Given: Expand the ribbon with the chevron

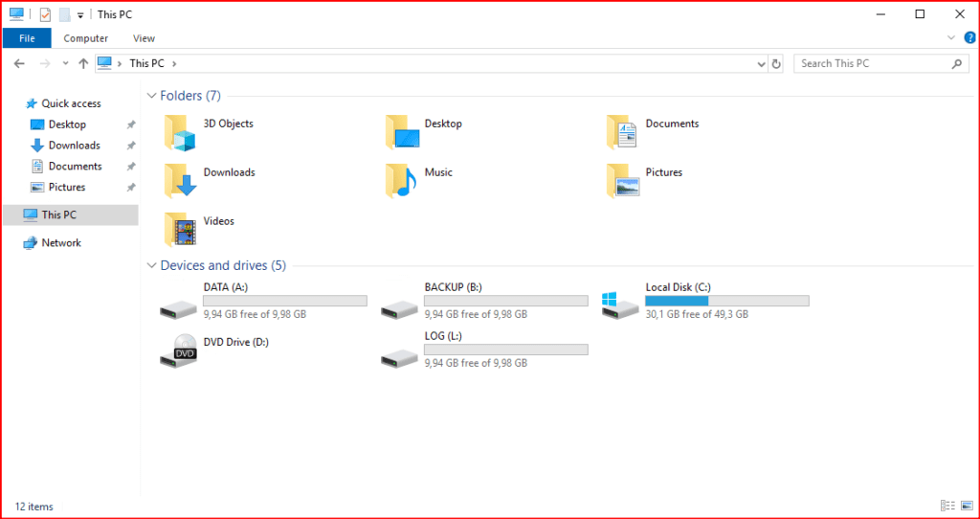Looking at the screenshot, I should [x=951, y=38].
